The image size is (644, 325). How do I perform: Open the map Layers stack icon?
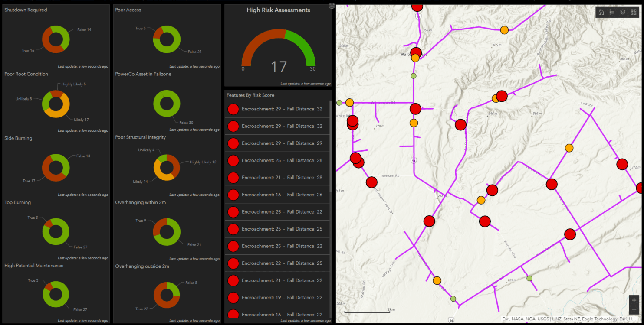(623, 12)
